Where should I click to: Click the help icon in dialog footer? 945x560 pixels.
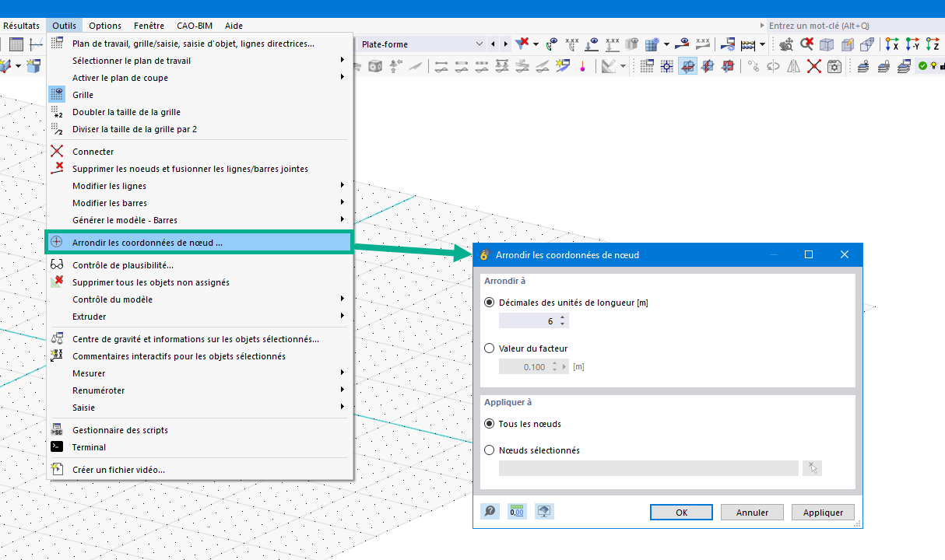coord(490,511)
